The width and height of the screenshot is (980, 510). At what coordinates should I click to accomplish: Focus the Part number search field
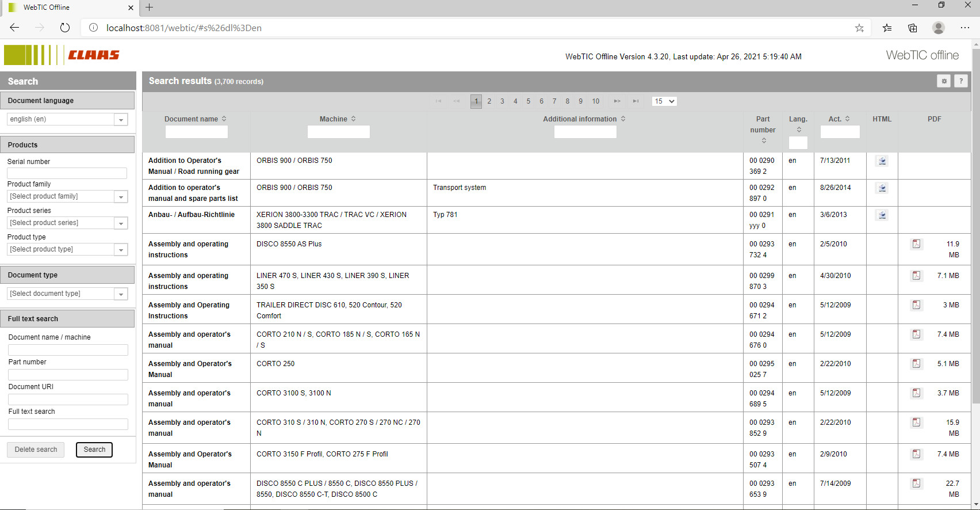[68, 375]
